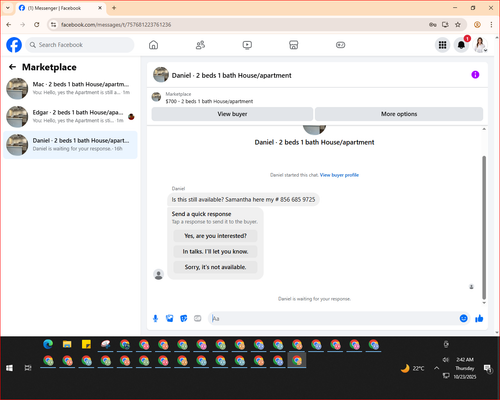Open a new browser tab
Screen dimensions: 500x400
tap(114, 8)
